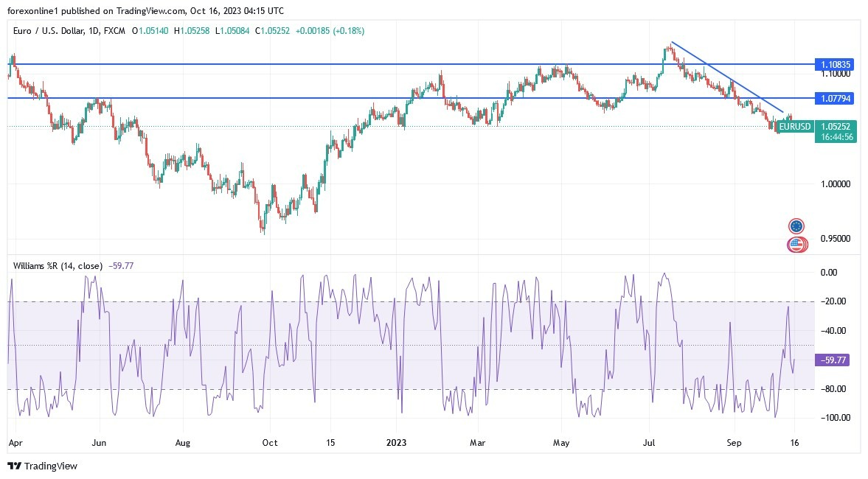Click the 1.07794 support price label
868x479 pixels.
pyautogui.click(x=836, y=97)
